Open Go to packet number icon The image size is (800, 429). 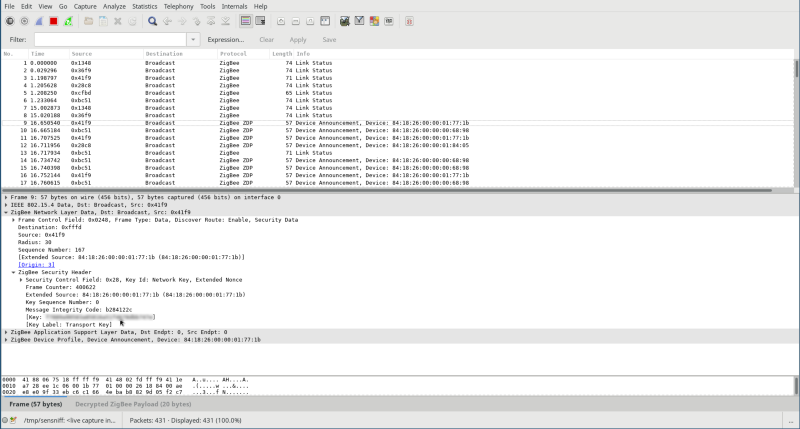[196, 21]
